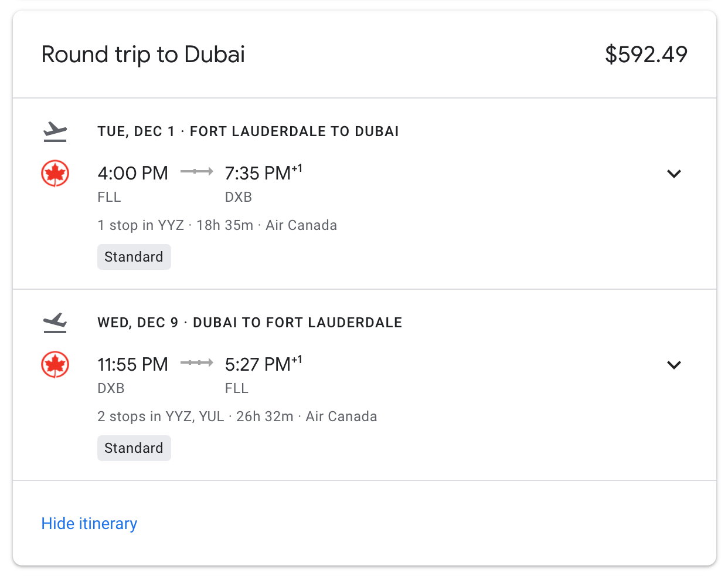This screenshot has width=728, height=576.
Task: Click the Standard badge on return flight
Action: point(134,448)
